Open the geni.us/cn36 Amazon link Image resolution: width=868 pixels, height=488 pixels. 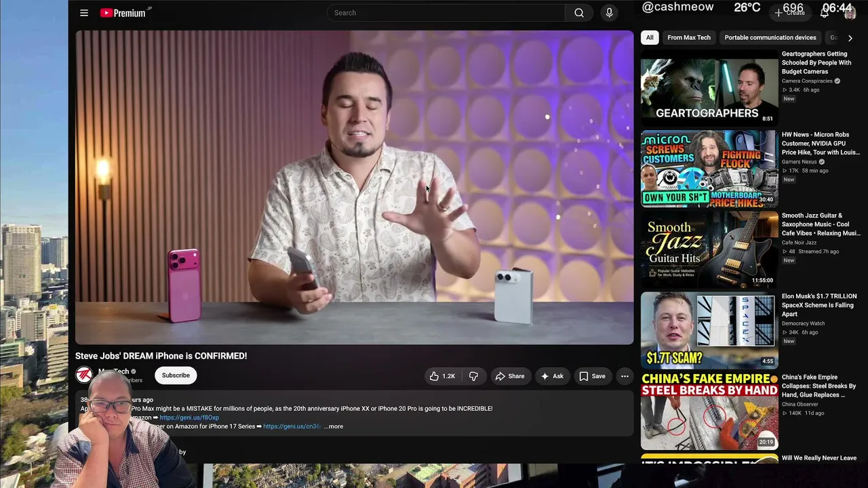point(292,426)
